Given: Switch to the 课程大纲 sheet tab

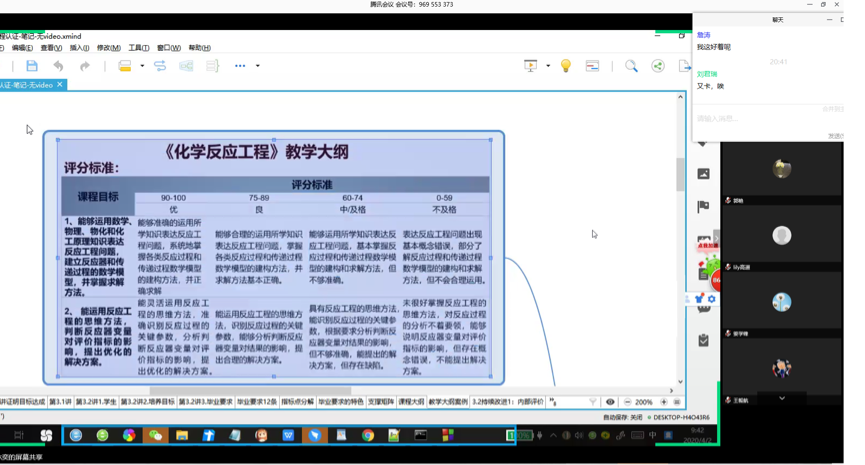Looking at the screenshot, I should 411,402.
